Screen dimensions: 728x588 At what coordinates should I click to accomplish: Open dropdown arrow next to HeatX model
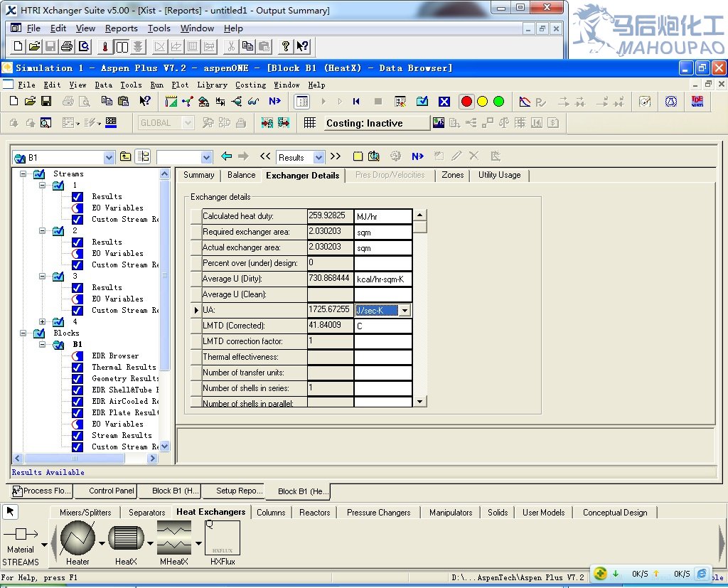coord(151,543)
